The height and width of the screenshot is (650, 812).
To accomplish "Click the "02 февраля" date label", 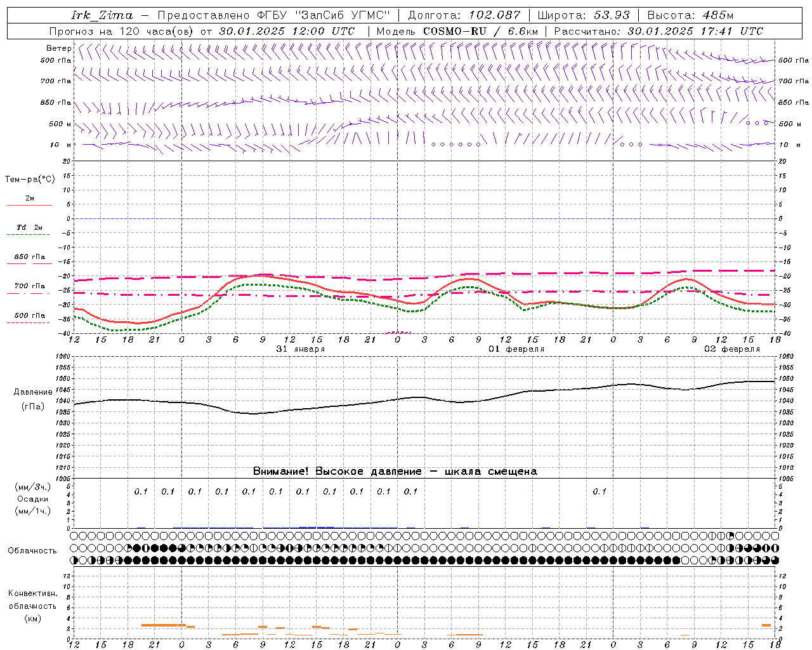I will coord(732,349).
